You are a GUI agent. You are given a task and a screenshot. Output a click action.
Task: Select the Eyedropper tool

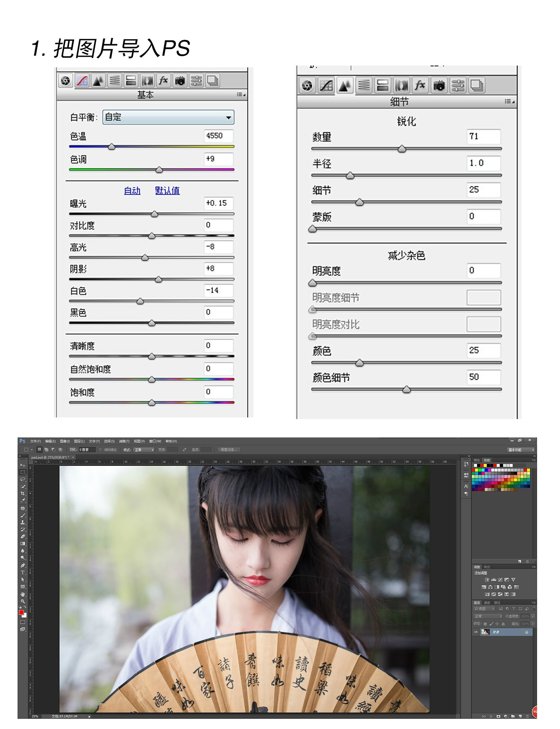pos(23,500)
